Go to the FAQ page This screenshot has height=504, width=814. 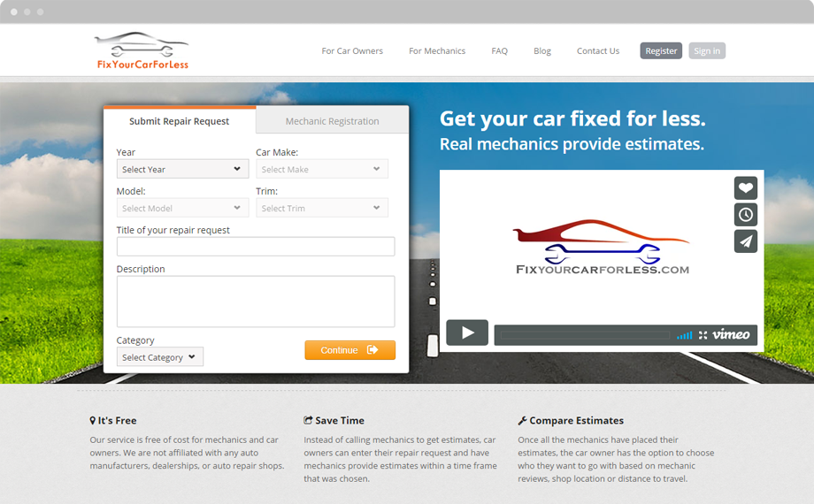499,51
